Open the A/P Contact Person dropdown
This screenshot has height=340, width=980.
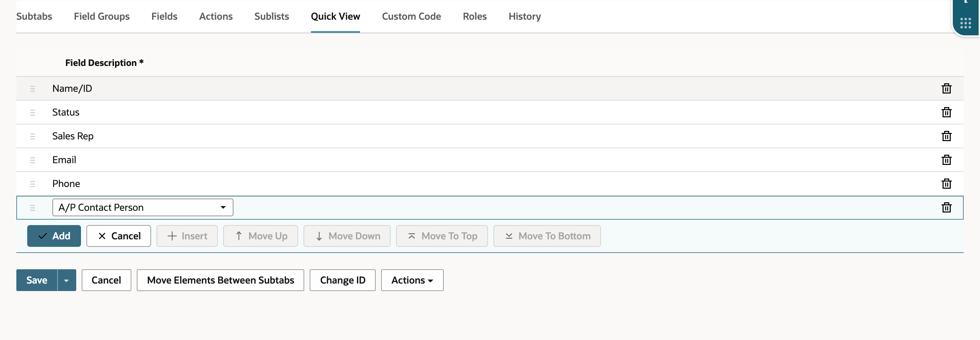(x=143, y=207)
